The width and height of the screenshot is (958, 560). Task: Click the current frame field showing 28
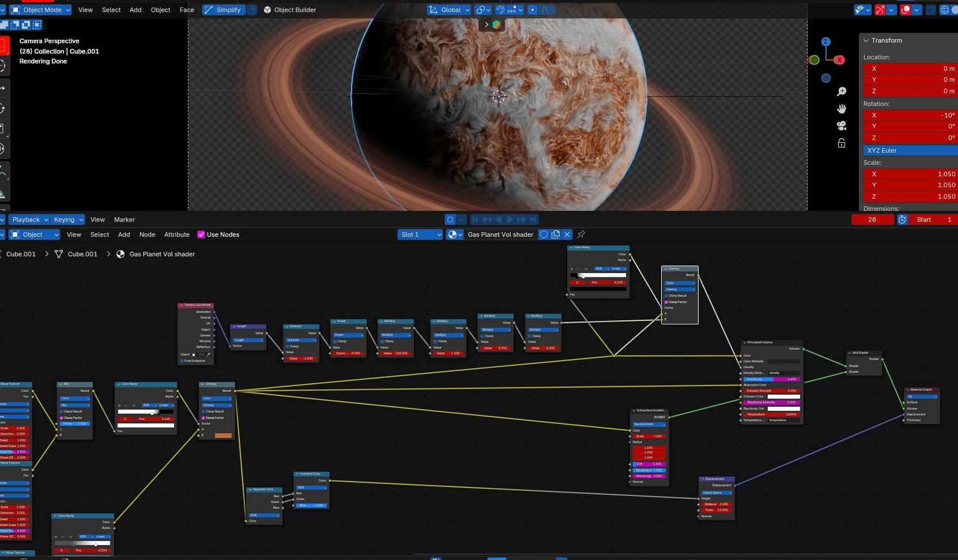(872, 220)
